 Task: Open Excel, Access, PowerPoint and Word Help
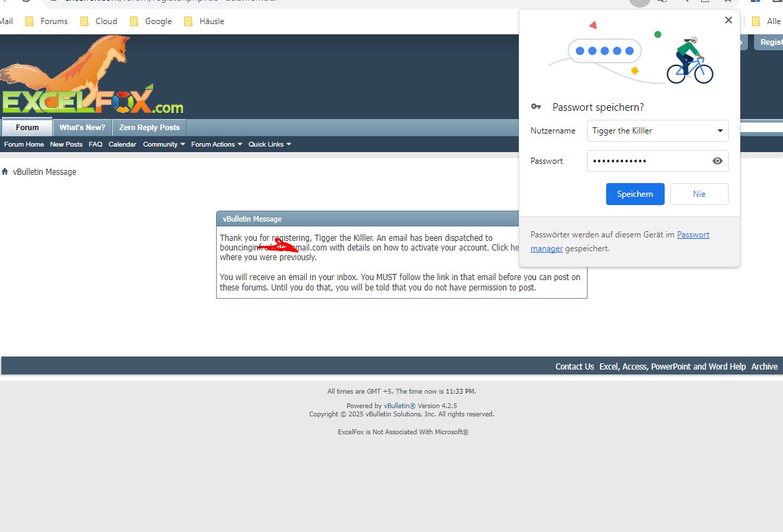tap(673, 367)
